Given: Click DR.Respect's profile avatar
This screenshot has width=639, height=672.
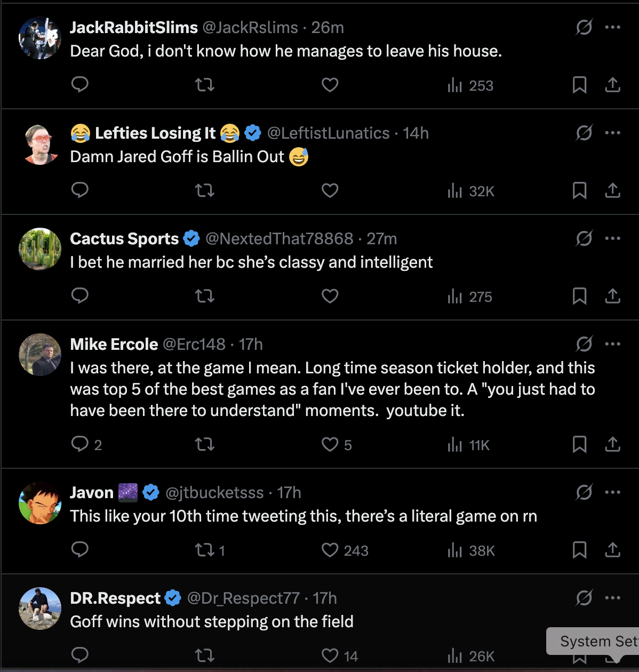Looking at the screenshot, I should tap(40, 609).
